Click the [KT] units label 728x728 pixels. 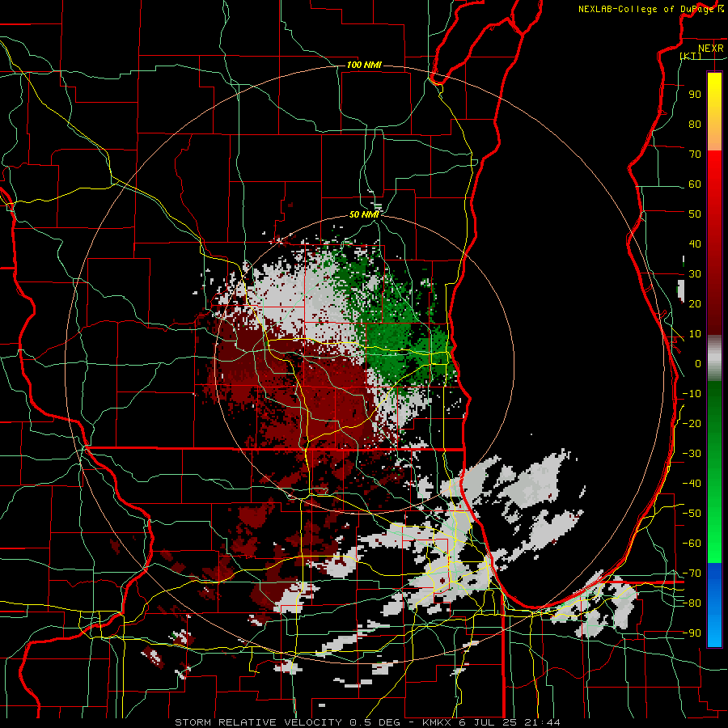pos(691,56)
